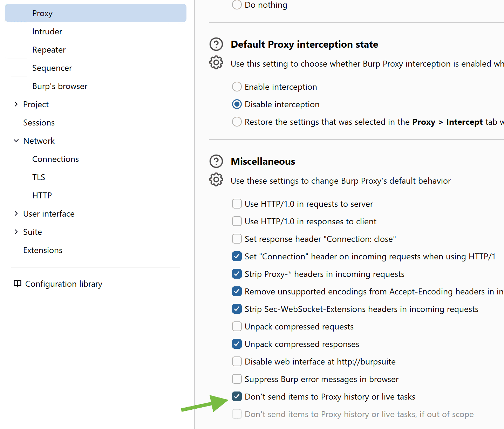Viewport: 504px width, 429px height.
Task: Expand the Project tree node
Action: (16, 104)
